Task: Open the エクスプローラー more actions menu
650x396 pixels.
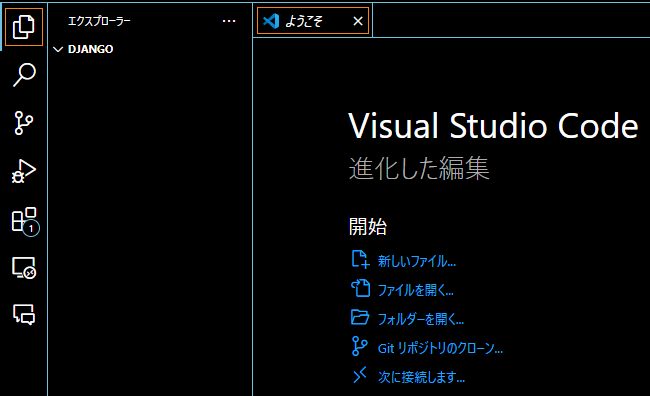Action: click(x=229, y=21)
